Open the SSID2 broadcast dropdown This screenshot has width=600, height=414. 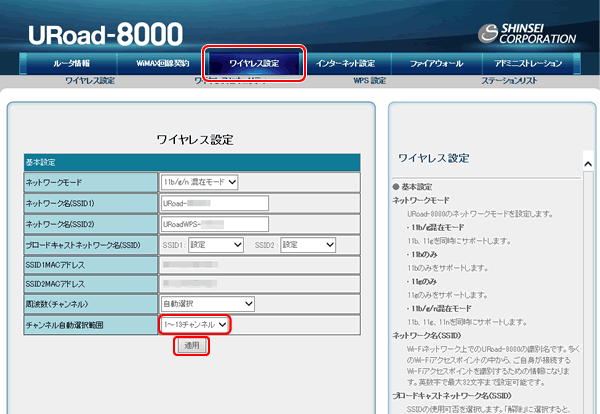[x=308, y=245]
